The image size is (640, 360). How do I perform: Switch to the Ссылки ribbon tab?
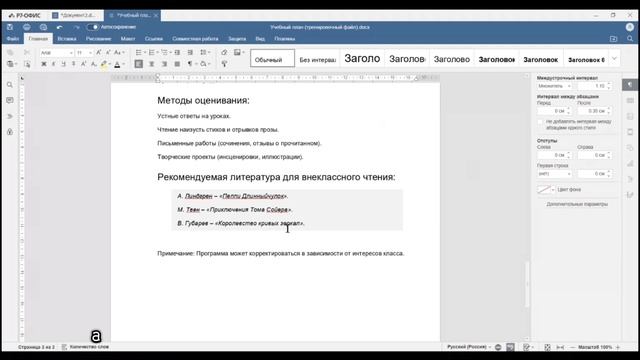click(x=154, y=39)
